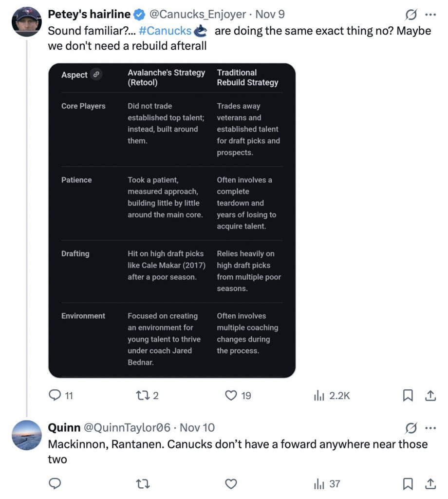This screenshot has height=499, width=448.
Task: Open the Avalanche strategy comparison table image
Action: [172, 220]
